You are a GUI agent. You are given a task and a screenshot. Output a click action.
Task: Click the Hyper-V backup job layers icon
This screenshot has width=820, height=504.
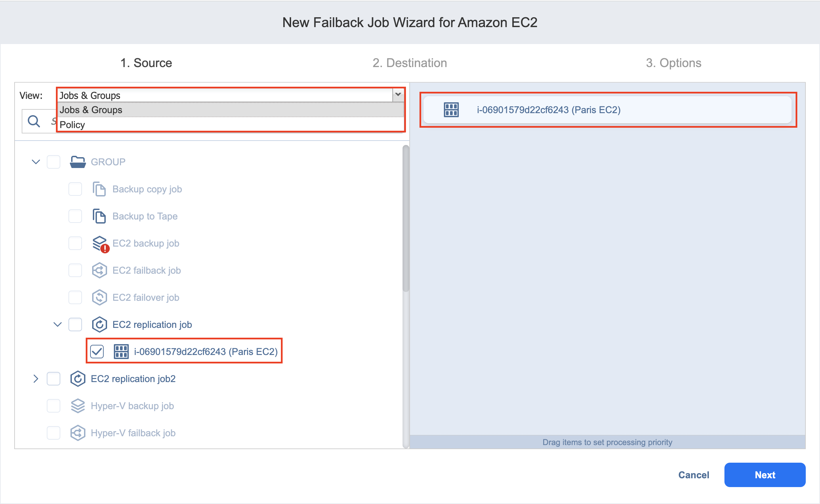(78, 406)
